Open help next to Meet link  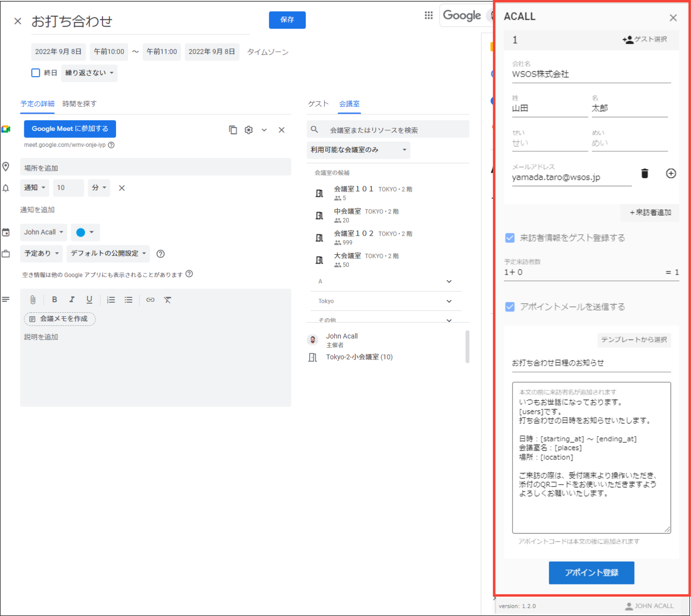[x=111, y=145]
